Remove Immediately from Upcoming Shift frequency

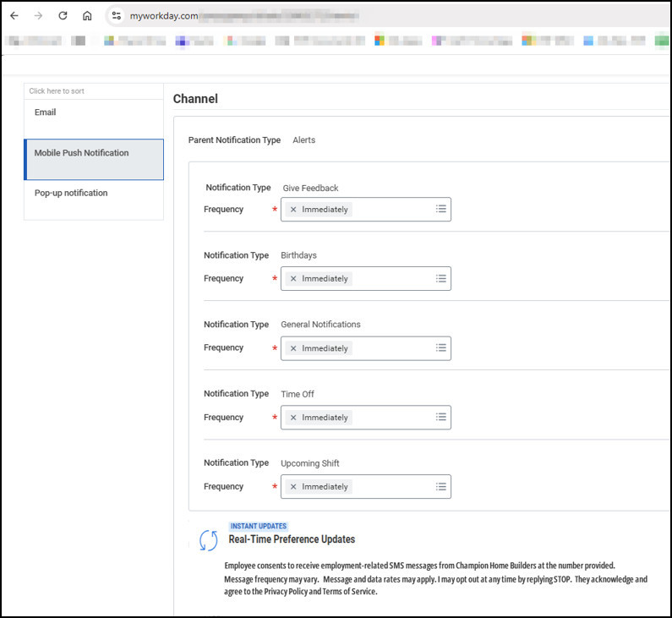point(293,487)
